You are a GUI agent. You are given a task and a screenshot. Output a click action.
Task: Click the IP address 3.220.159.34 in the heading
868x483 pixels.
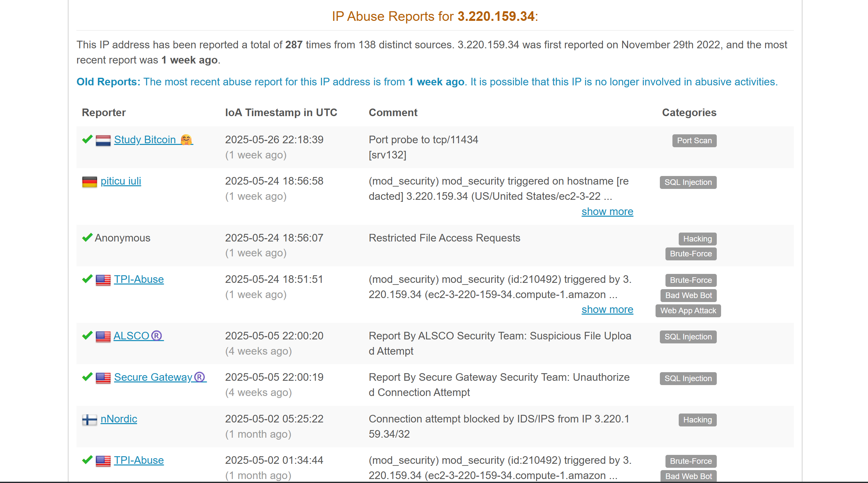[495, 16]
